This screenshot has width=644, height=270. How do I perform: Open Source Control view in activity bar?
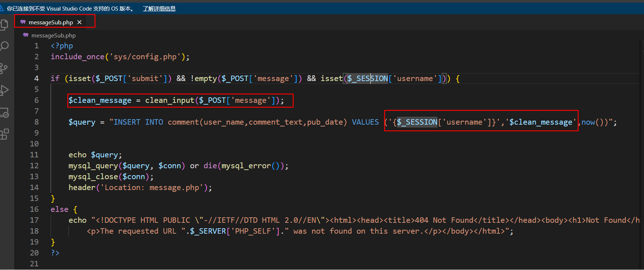coord(4,68)
